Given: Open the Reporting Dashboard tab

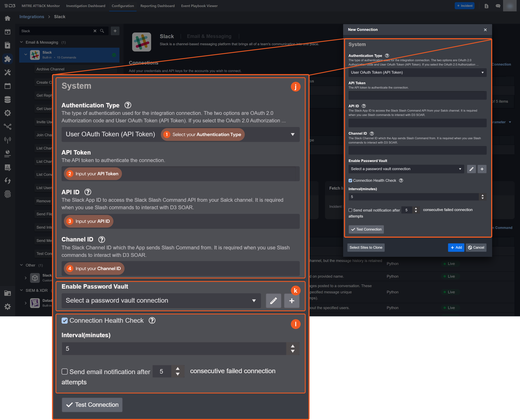Looking at the screenshot, I should [x=157, y=6].
